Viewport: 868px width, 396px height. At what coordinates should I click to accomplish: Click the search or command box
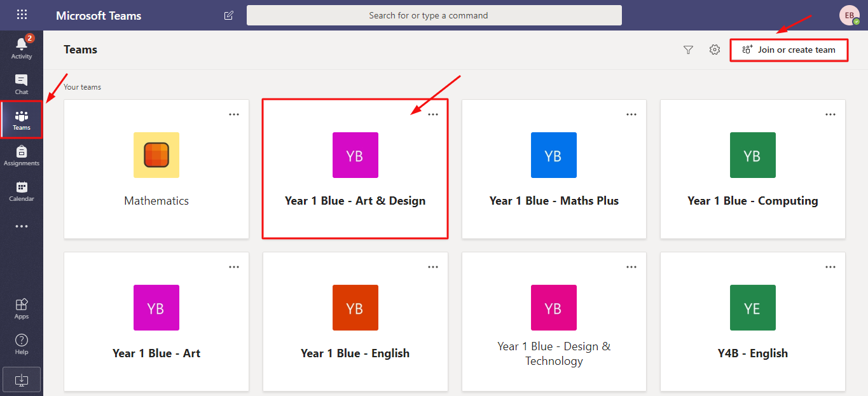[x=434, y=15]
